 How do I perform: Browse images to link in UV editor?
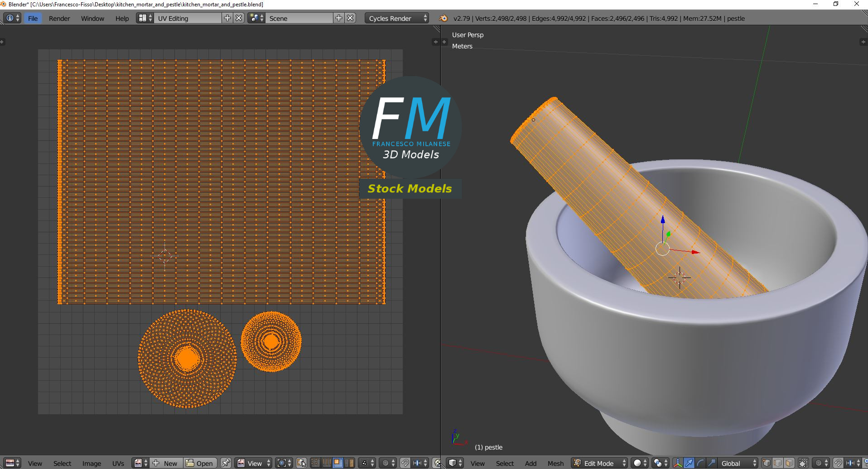(x=141, y=463)
